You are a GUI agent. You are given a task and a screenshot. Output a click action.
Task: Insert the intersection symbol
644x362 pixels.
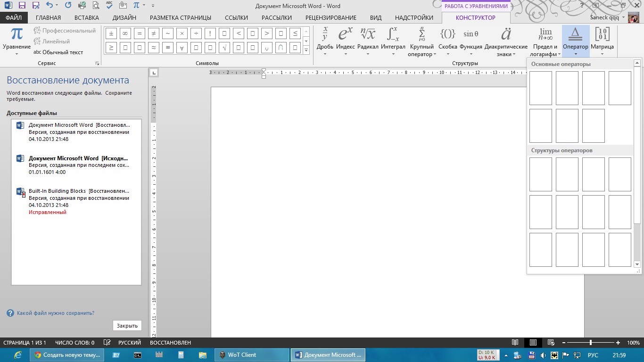(281, 48)
